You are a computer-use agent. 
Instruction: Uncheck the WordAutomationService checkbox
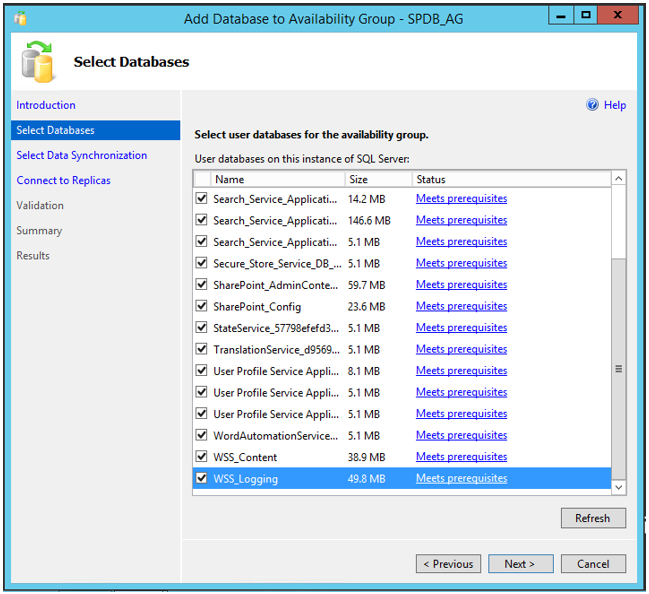click(x=202, y=435)
